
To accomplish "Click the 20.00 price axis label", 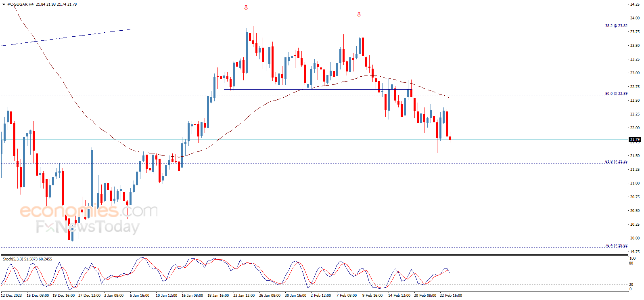I will pos(635,238).
